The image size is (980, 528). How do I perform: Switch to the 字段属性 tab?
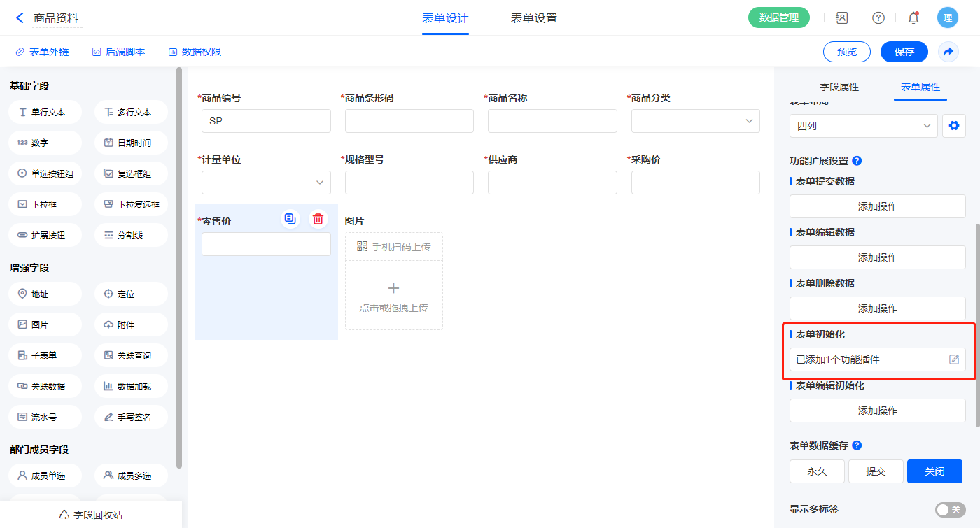(x=839, y=87)
